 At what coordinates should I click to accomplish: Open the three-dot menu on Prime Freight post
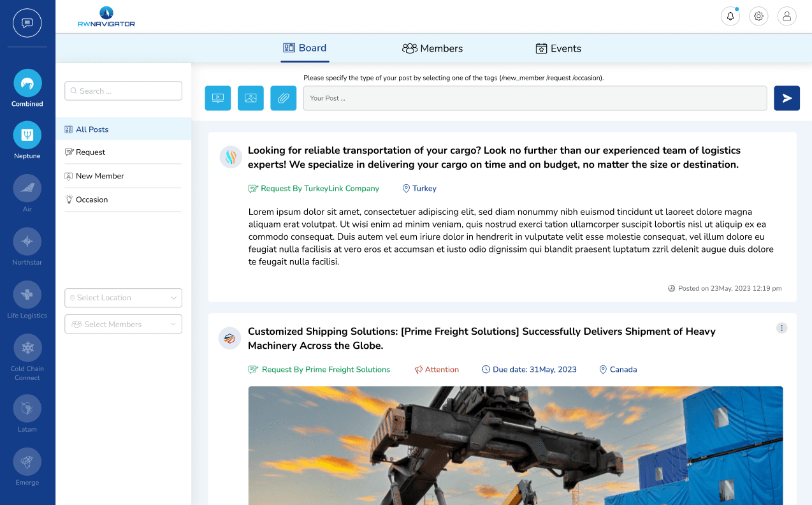point(782,328)
